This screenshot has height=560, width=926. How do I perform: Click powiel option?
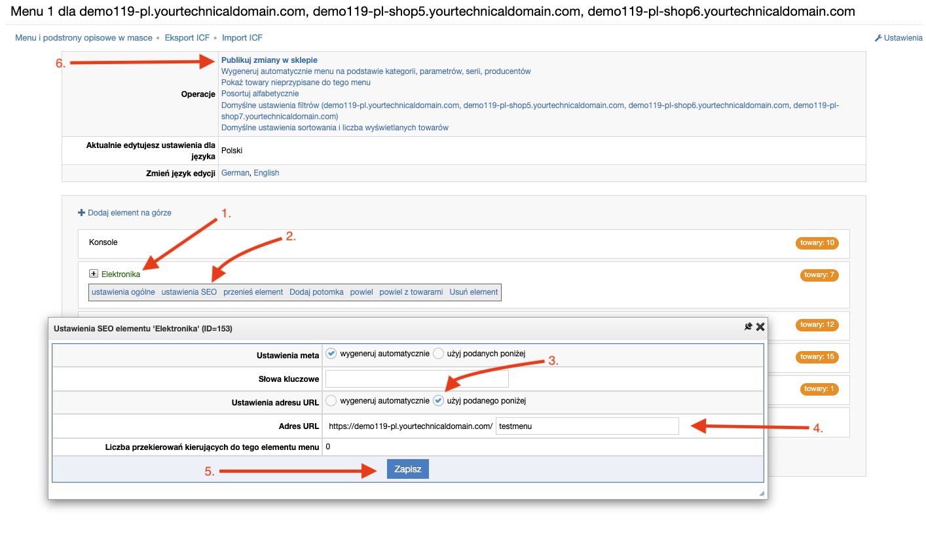pyautogui.click(x=361, y=292)
